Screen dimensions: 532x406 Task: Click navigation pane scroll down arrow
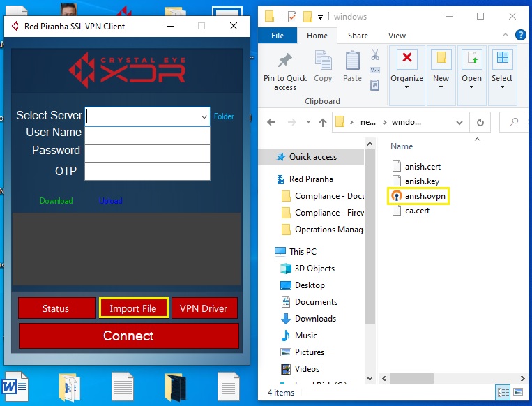point(370,379)
